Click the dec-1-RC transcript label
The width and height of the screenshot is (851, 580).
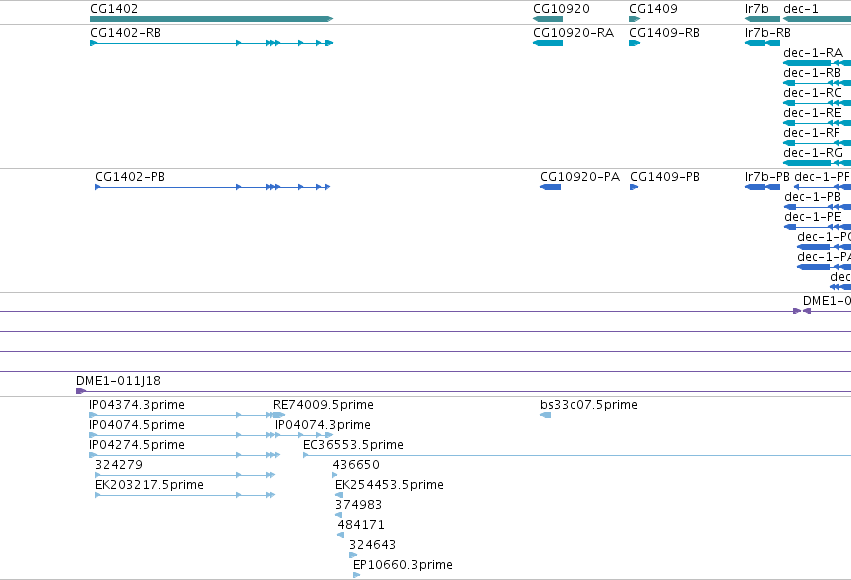(x=812, y=93)
